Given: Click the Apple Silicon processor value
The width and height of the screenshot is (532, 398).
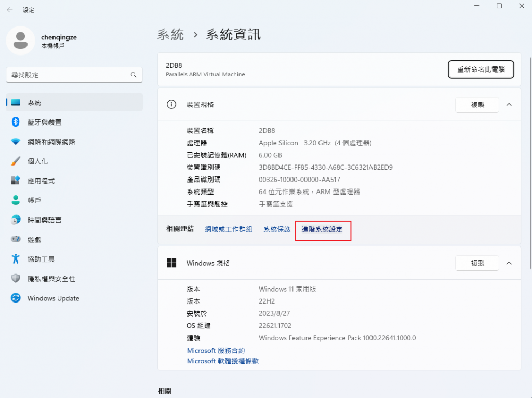Looking at the screenshot, I should tap(315, 143).
